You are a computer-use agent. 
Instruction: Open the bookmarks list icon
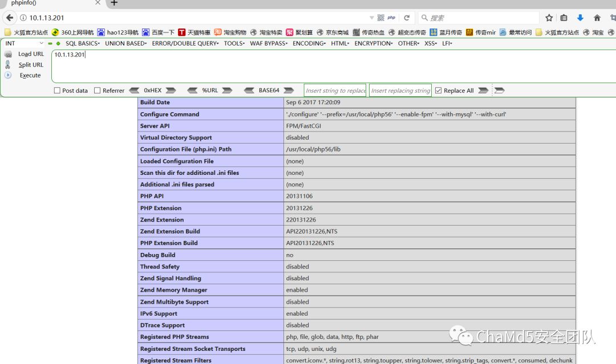564,18
